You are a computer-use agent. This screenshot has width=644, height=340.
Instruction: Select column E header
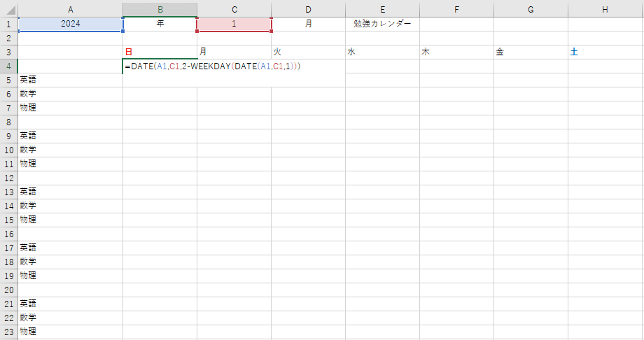pyautogui.click(x=382, y=10)
